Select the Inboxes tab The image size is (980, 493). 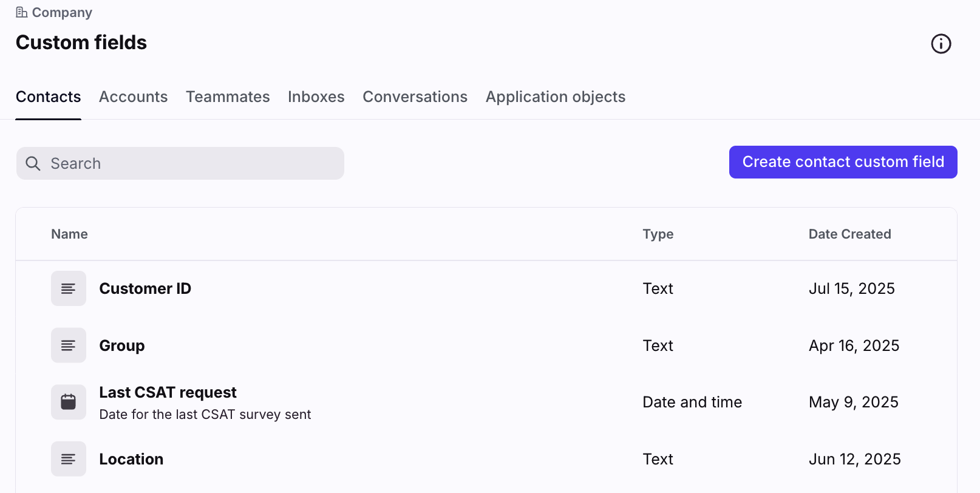coord(316,97)
